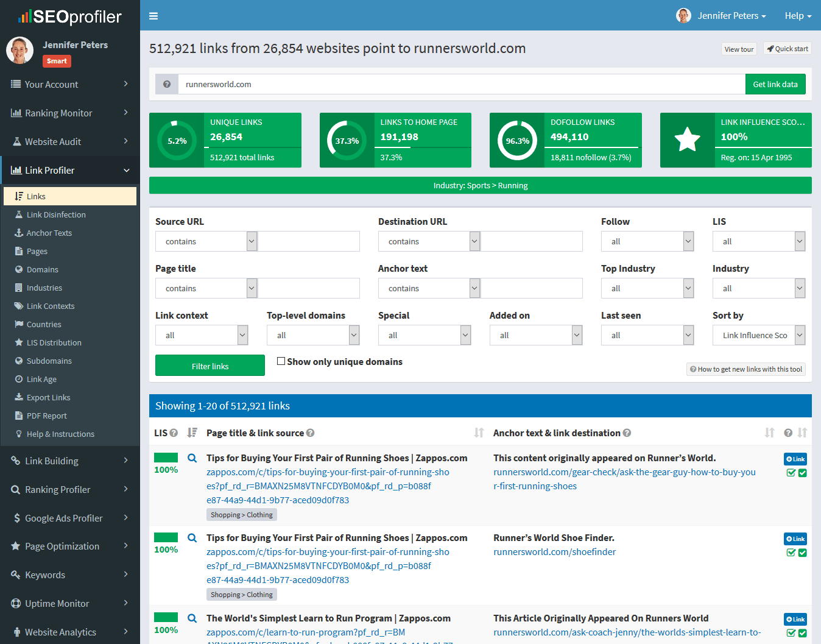Open the Help menu in the top bar
The image size is (821, 644).
(x=797, y=15)
